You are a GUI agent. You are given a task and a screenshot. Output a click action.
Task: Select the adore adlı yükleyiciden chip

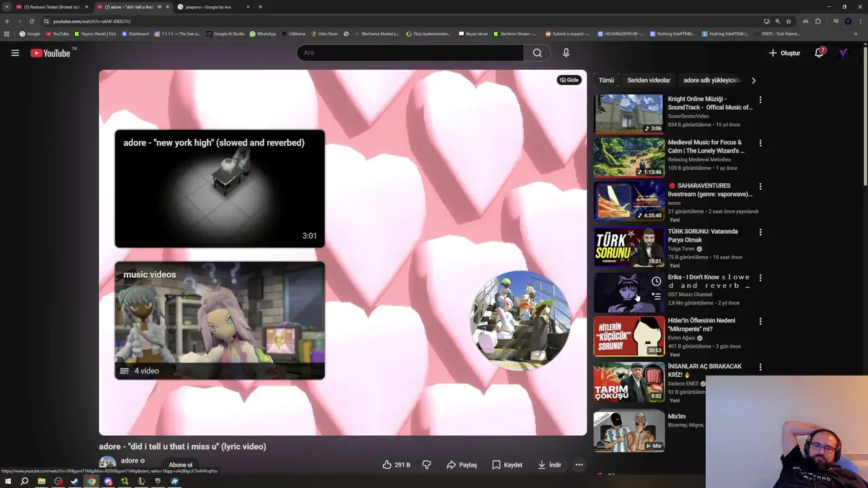pos(711,80)
